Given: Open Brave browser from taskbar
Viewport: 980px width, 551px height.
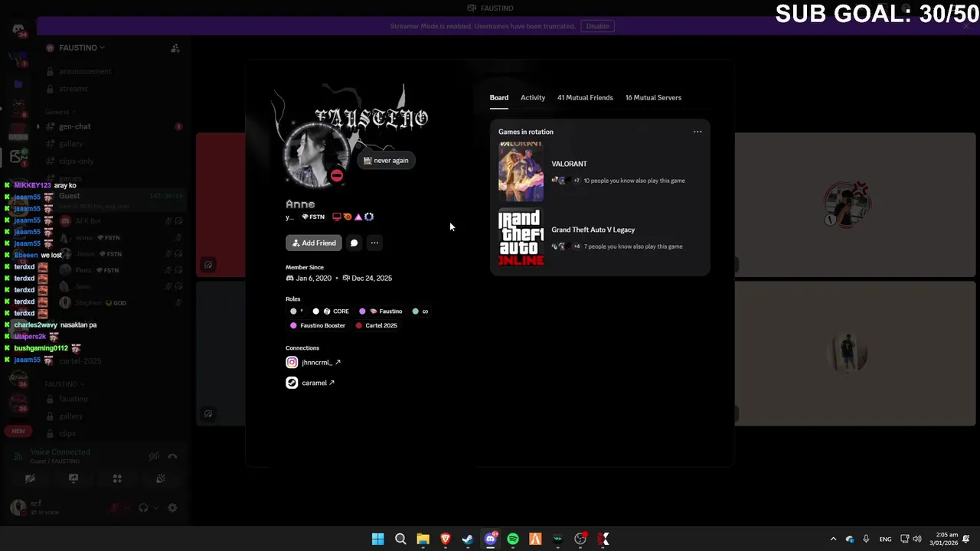Looking at the screenshot, I should click(446, 539).
